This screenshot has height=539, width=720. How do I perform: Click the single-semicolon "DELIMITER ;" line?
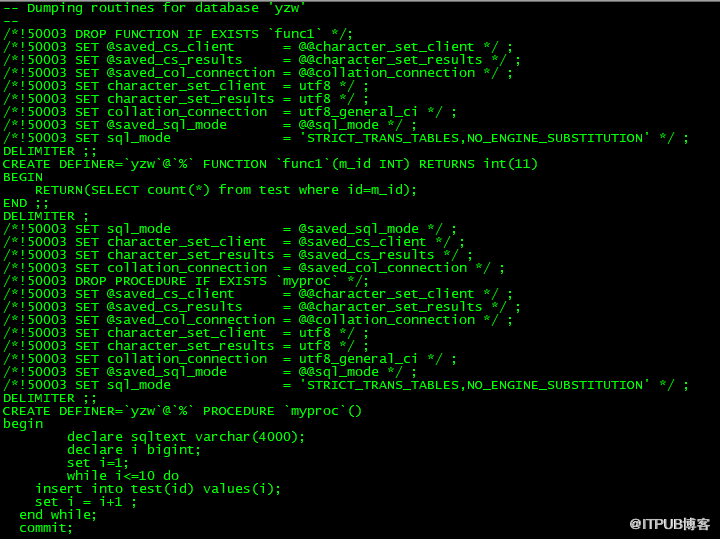[x=46, y=216]
